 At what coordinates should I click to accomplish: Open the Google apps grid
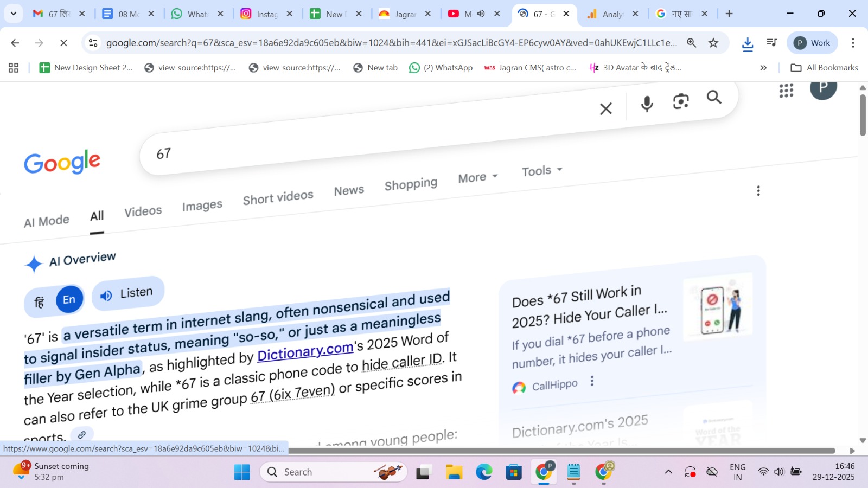click(x=786, y=91)
